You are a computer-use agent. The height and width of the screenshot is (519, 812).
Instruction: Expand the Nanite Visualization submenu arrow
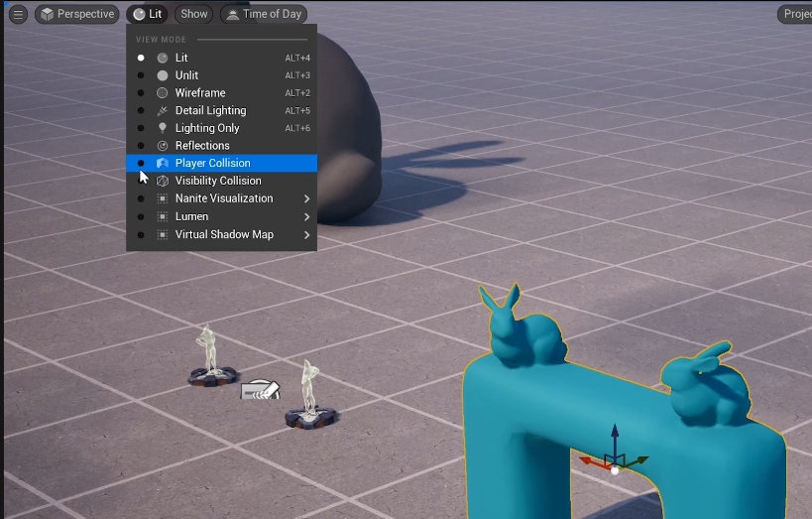pos(306,198)
